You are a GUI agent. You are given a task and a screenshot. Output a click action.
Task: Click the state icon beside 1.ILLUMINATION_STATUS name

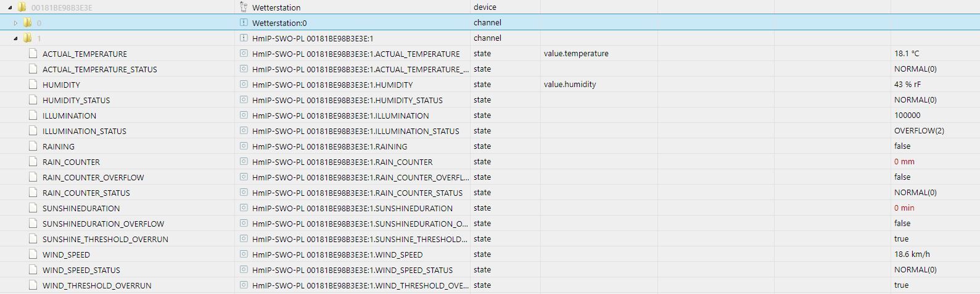[243, 131]
